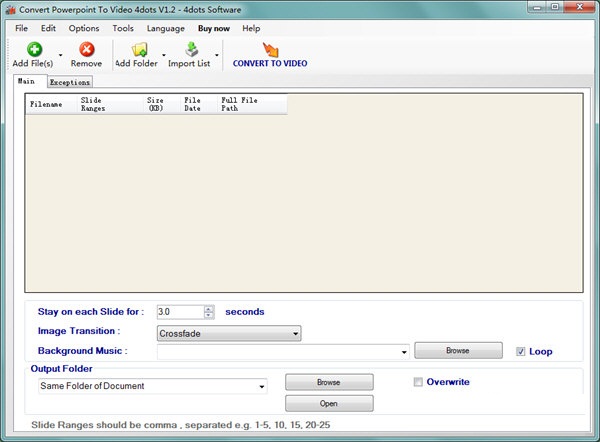Open the Image Transition Crossfade dropdown

click(229, 333)
